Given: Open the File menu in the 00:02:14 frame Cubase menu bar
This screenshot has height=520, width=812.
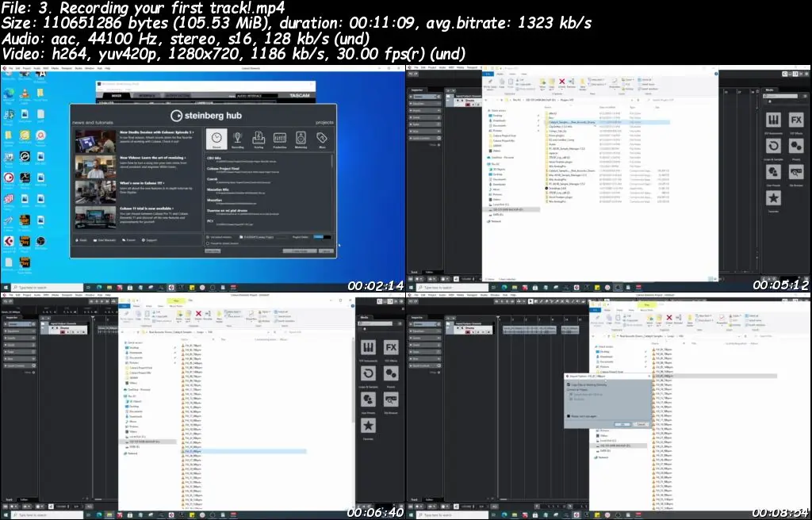Looking at the screenshot, I should (10, 68).
